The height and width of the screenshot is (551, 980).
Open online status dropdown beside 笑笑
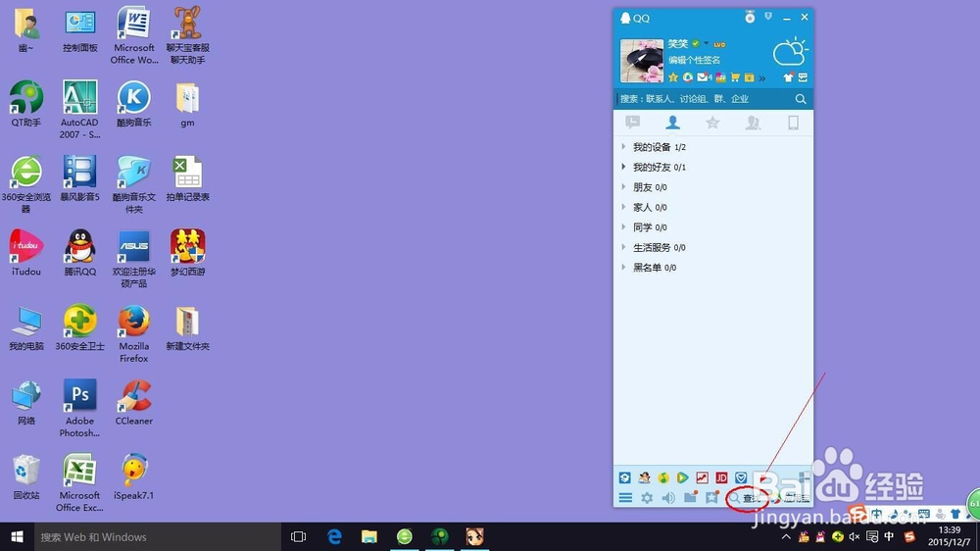pos(707,43)
